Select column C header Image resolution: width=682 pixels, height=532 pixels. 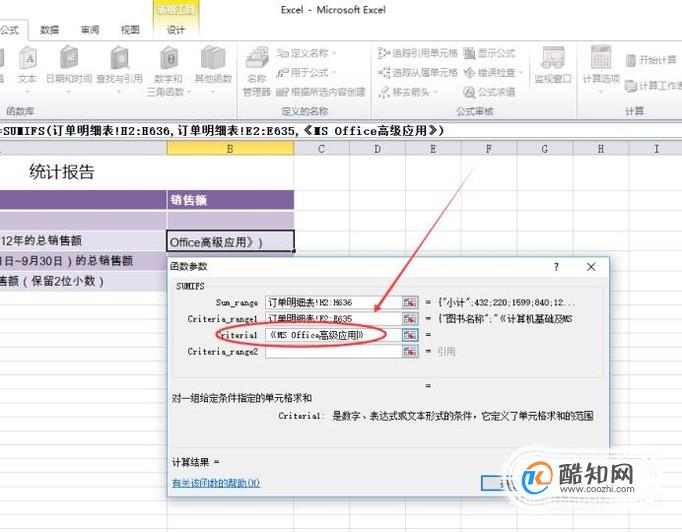321,149
